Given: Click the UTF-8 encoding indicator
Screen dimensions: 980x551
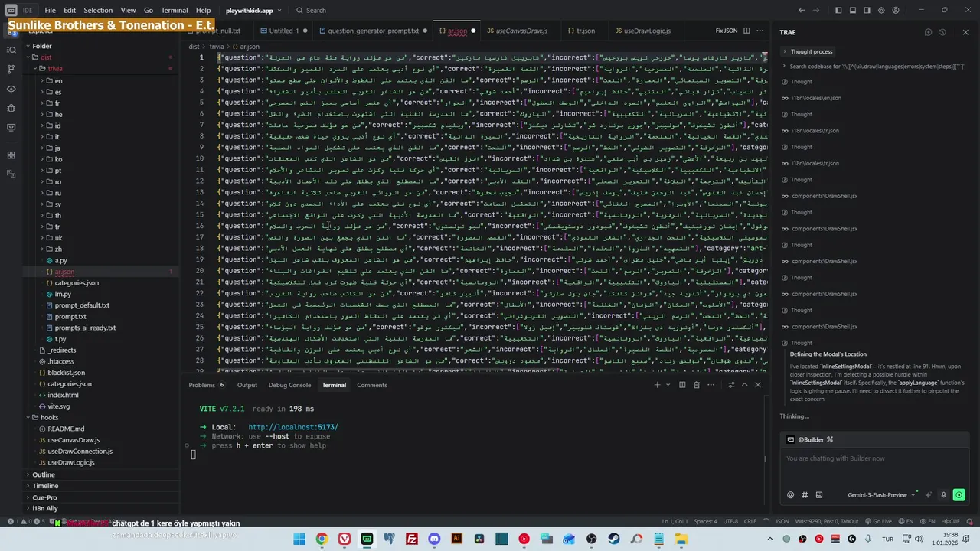Looking at the screenshot, I should [730, 521].
